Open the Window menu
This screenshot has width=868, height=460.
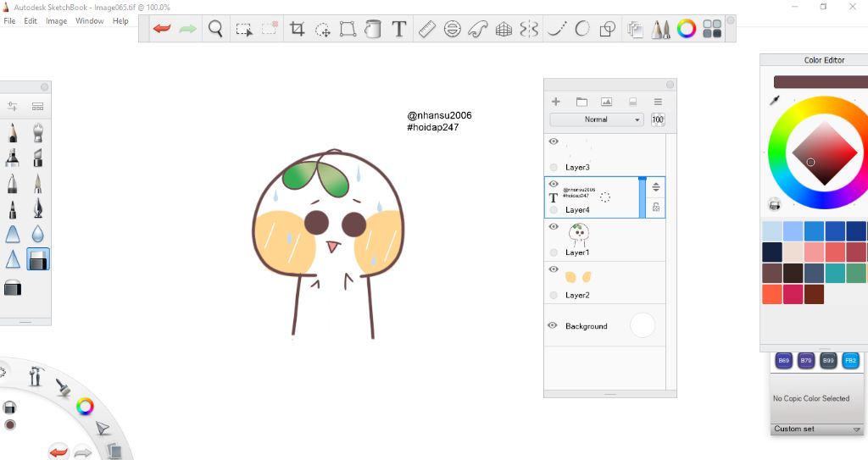[x=89, y=21]
